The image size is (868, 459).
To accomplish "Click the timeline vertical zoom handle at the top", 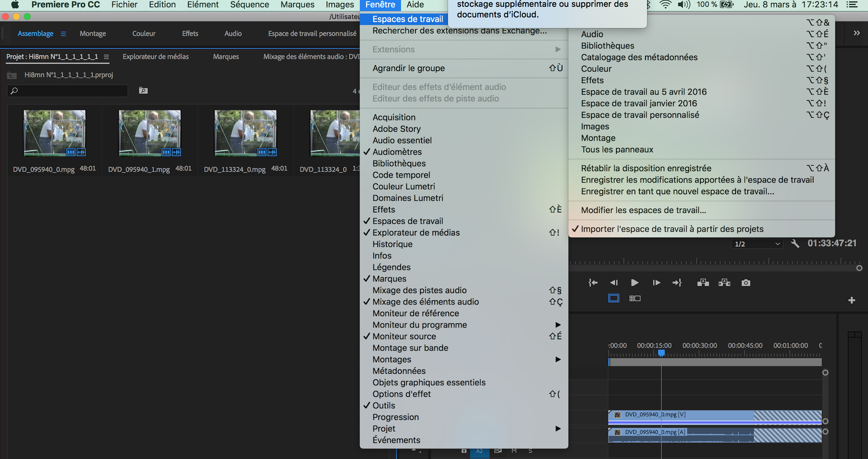I will pyautogui.click(x=825, y=373).
